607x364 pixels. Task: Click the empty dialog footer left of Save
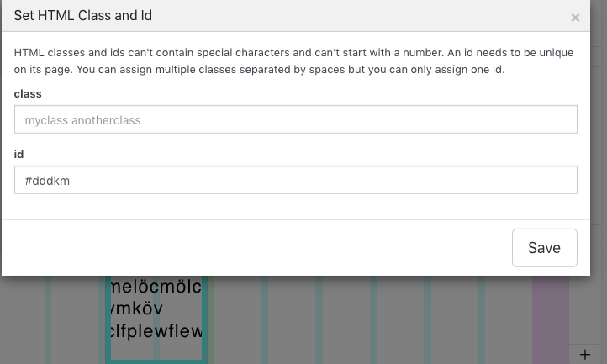coord(252,247)
